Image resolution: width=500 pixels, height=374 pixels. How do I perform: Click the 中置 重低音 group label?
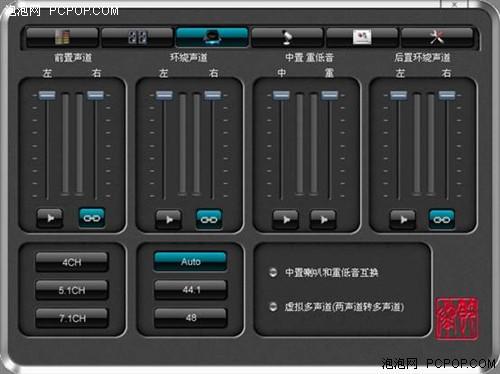click(309, 57)
